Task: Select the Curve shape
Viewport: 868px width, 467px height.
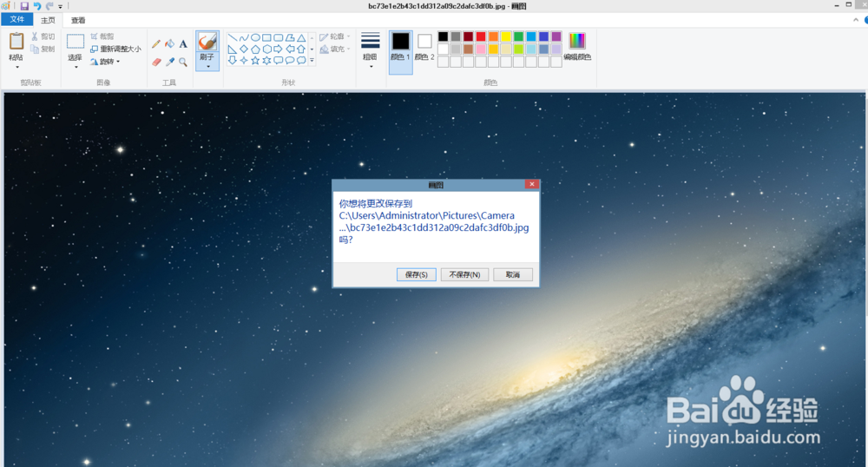Action: (244, 37)
